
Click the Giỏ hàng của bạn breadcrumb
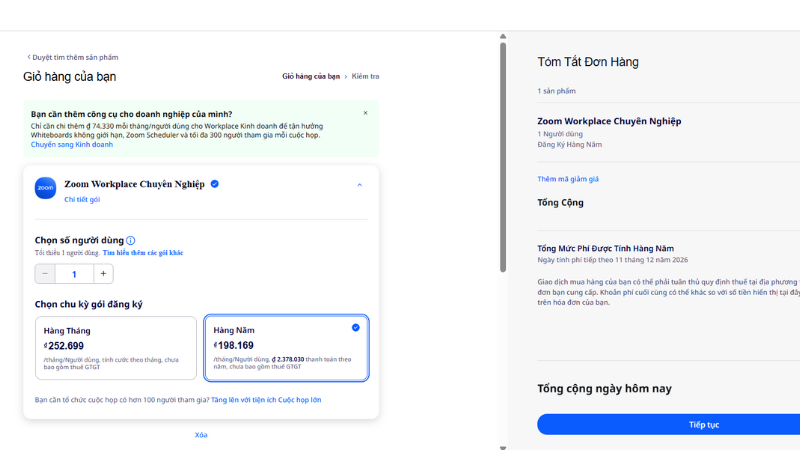[x=311, y=76]
